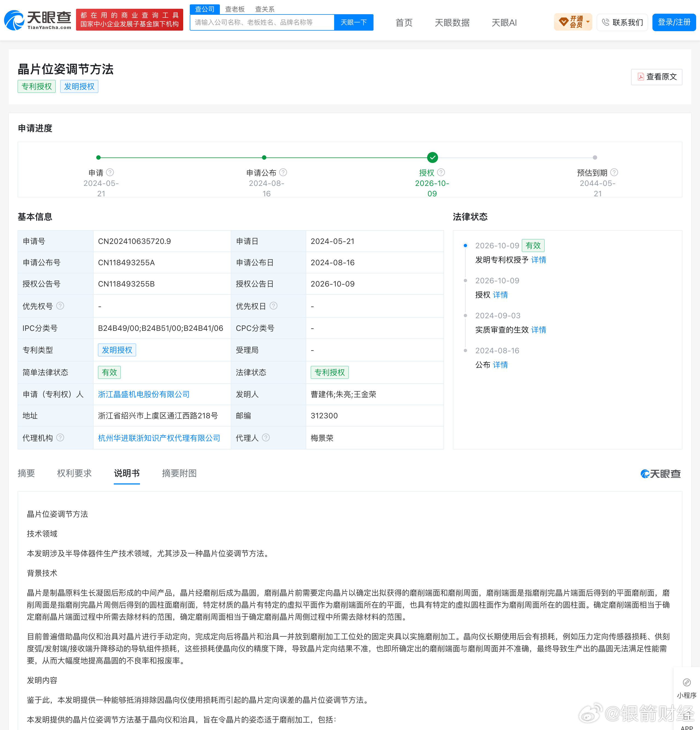Click the 登录/注册 button

pos(674,22)
